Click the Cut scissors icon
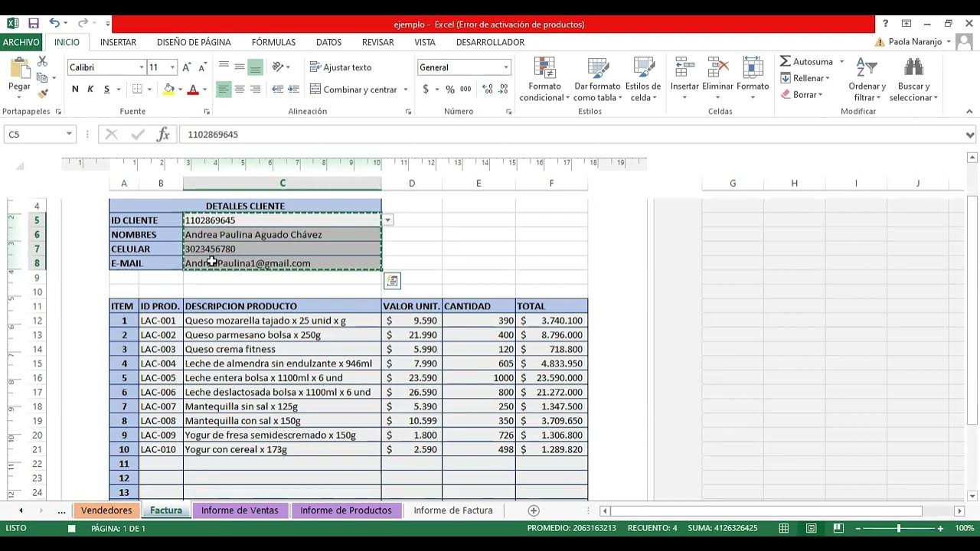This screenshot has height=551, width=980. 42,61
